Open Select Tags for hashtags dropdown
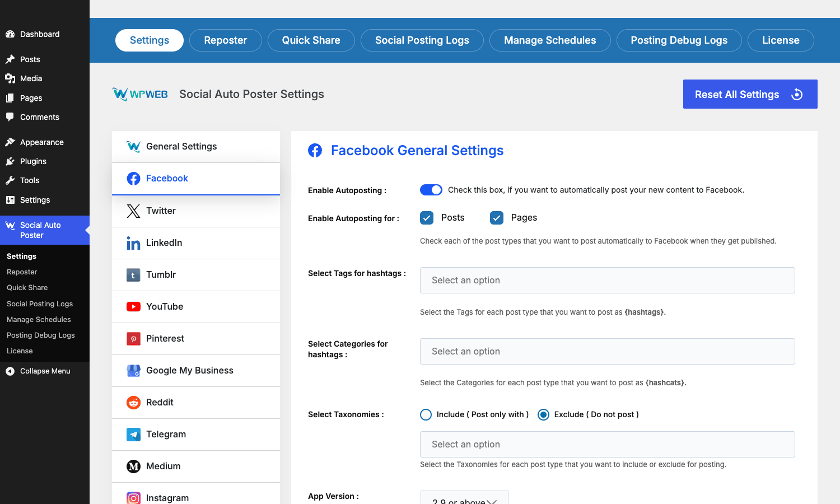Image resolution: width=840 pixels, height=504 pixels. click(608, 280)
